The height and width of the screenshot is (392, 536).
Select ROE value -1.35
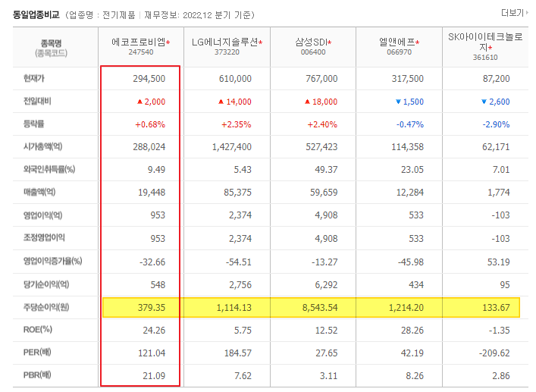[x=500, y=331]
